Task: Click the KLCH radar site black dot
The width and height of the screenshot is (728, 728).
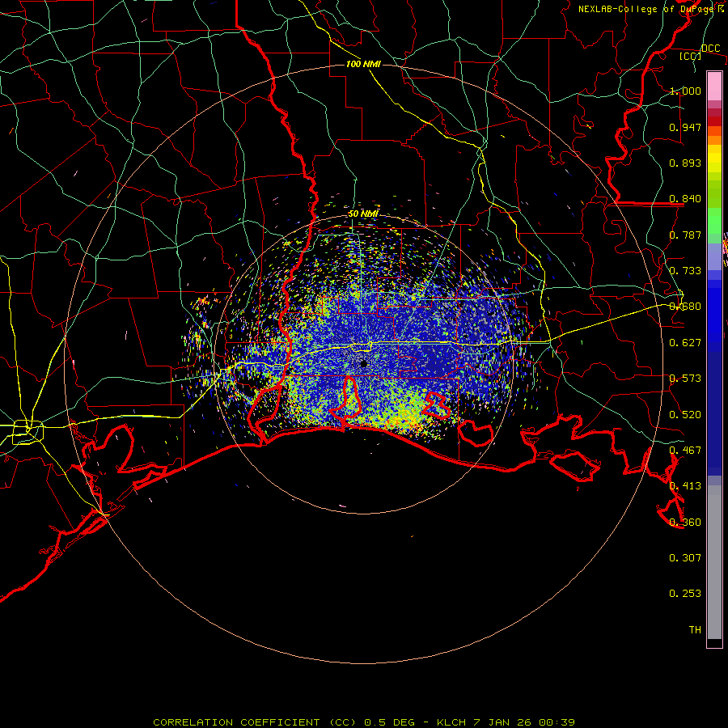Action: click(364, 363)
